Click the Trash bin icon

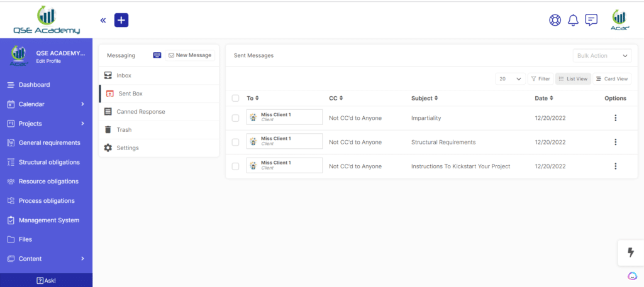pos(108,129)
